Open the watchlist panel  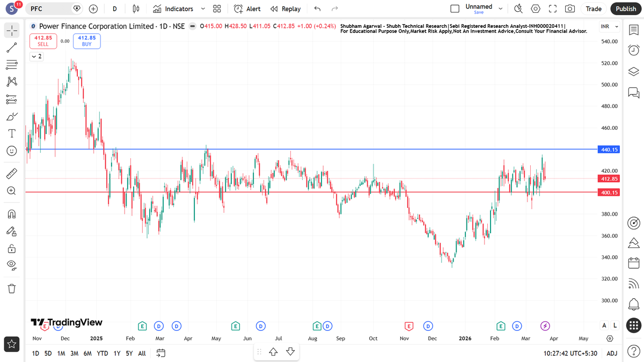click(633, 30)
